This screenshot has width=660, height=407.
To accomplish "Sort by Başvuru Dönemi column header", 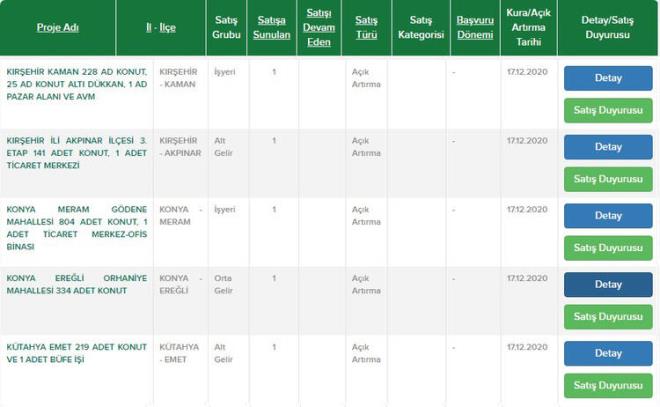I will pyautogui.click(x=475, y=27).
